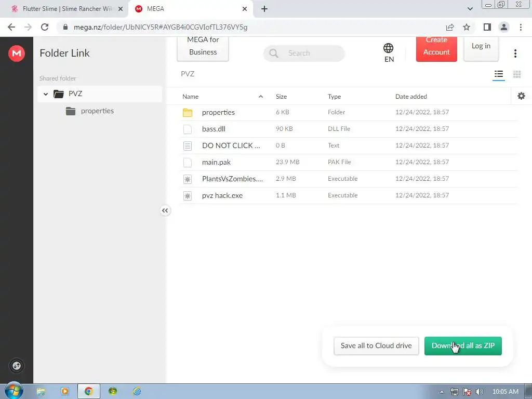Click the search magnifier icon
Image resolution: width=532 pixels, height=399 pixels.
coord(273,54)
